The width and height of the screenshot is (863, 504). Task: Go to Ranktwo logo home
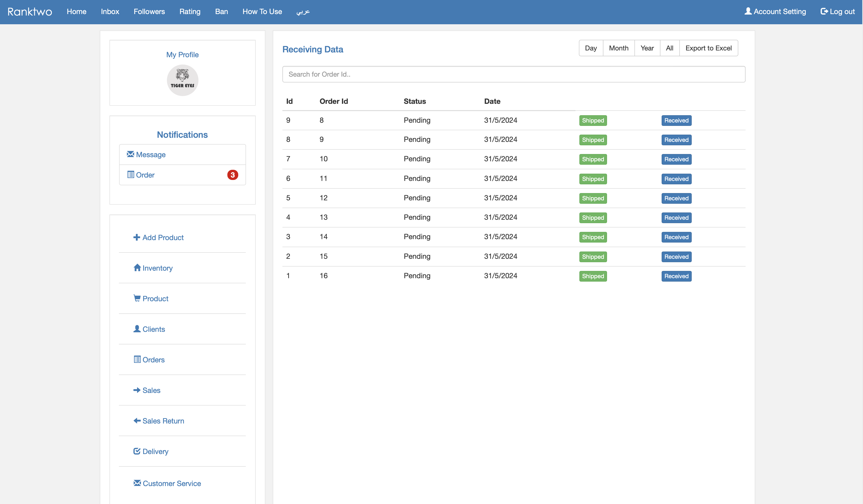click(x=30, y=12)
